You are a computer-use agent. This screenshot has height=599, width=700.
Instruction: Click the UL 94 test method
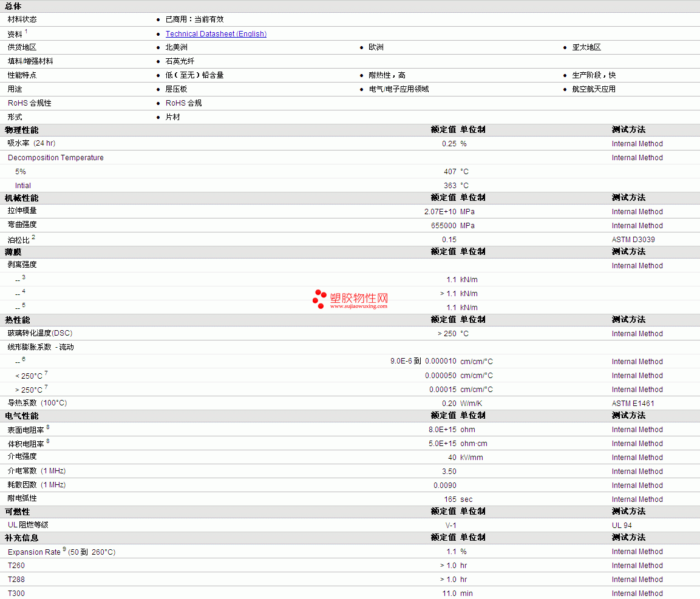point(622,526)
